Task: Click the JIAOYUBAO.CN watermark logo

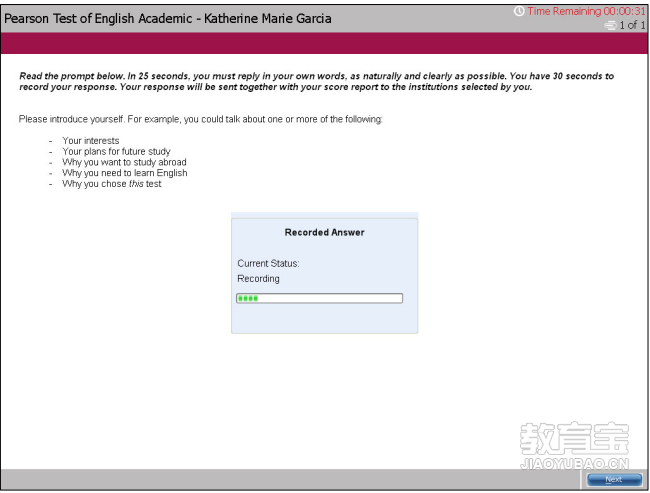Action: pyautogui.click(x=575, y=445)
